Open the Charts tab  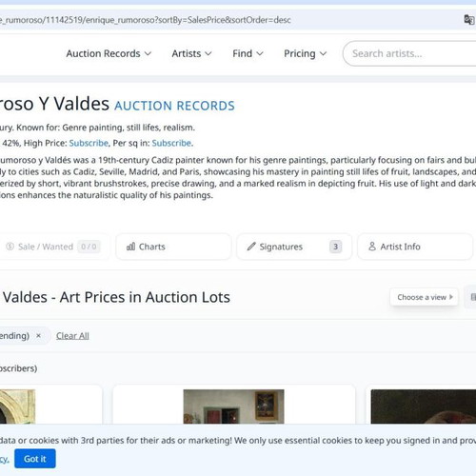coord(173,247)
